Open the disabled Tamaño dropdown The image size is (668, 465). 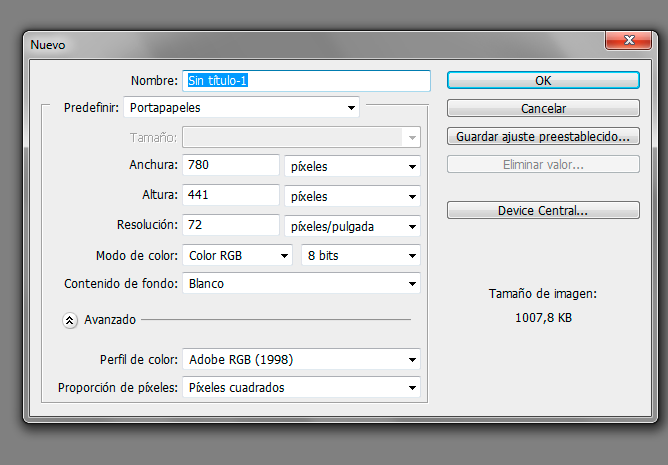click(301, 137)
